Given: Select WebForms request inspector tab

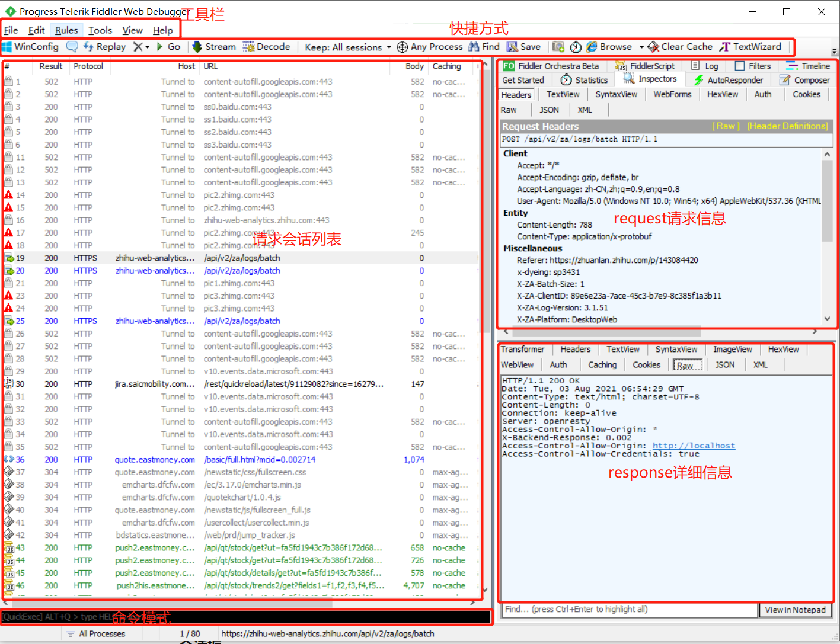Looking at the screenshot, I should click(672, 94).
